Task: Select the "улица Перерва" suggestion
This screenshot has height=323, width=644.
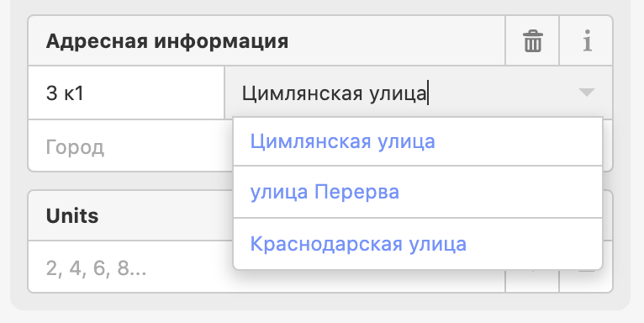Action: point(418,192)
